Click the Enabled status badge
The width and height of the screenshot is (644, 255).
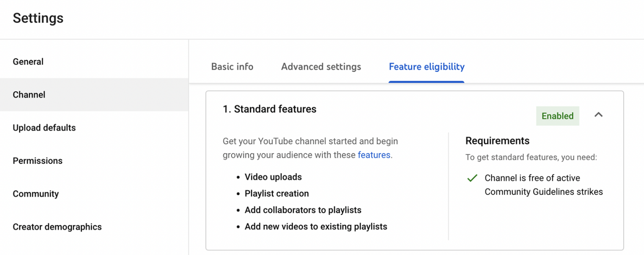click(557, 116)
